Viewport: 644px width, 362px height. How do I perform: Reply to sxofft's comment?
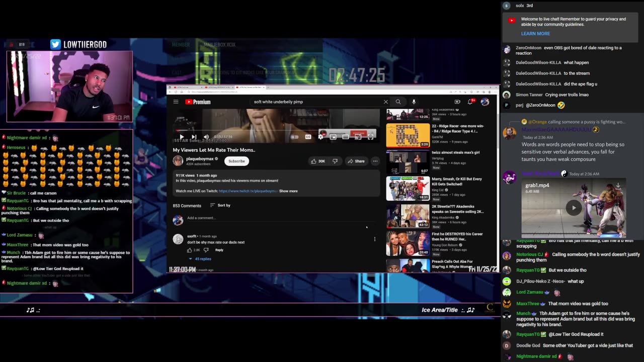tap(219, 250)
